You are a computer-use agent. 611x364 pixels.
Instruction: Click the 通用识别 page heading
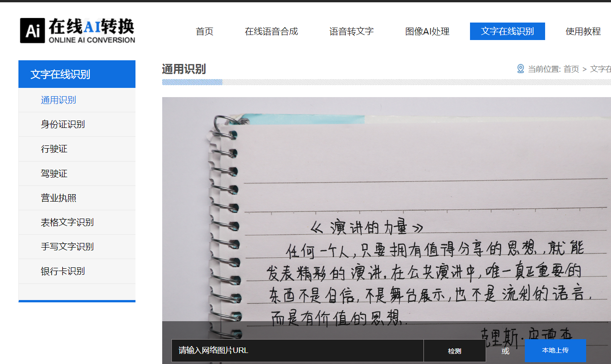184,69
